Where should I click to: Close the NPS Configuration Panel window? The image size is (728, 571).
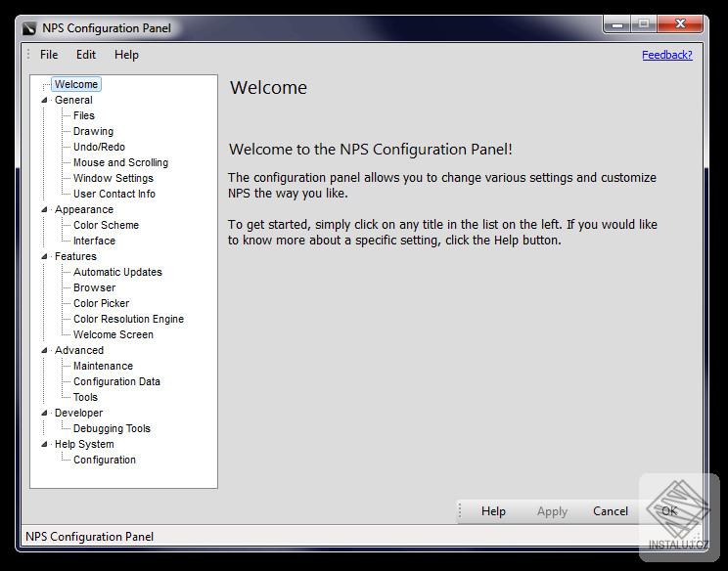680,24
